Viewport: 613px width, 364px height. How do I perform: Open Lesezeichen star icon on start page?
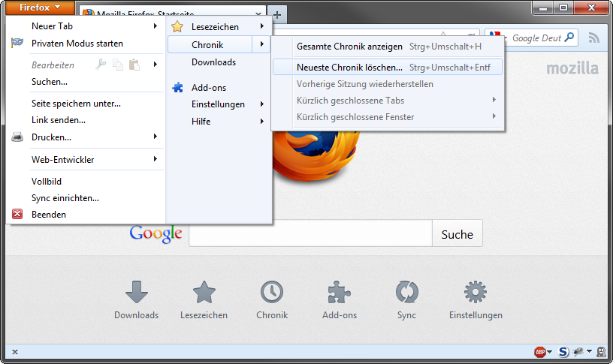pos(204,292)
